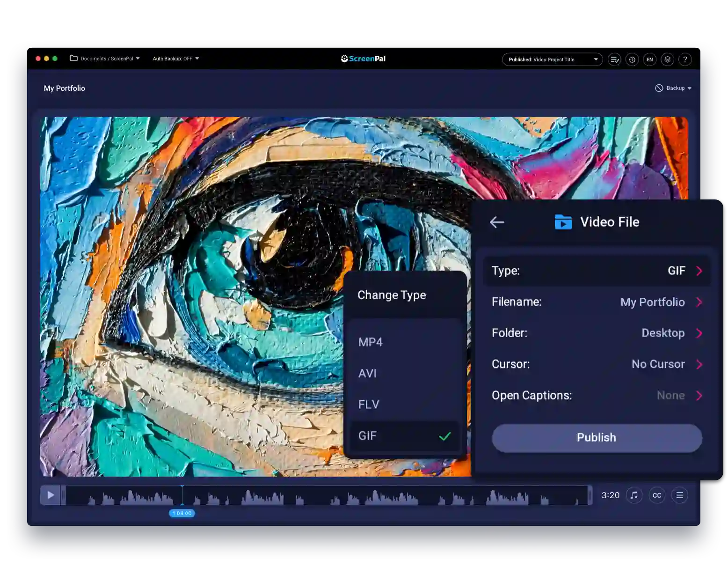Viewport: 728px width, 574px height.
Task: Move the 1:08:00 timeline playhead
Action: click(182, 513)
